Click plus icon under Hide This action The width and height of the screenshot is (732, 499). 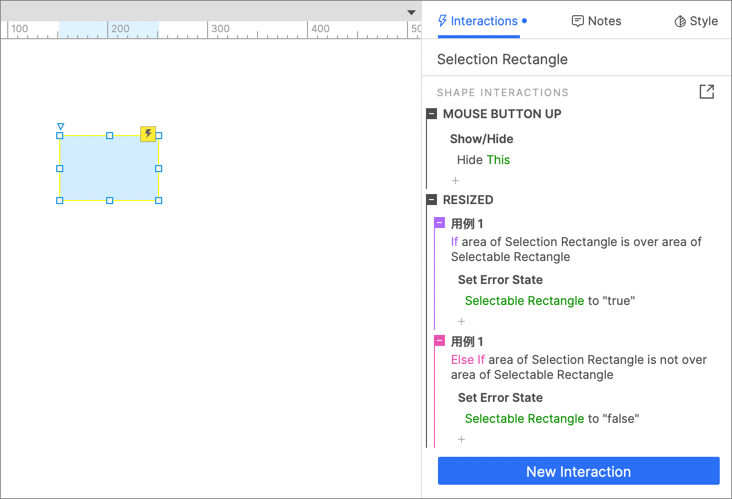(x=455, y=181)
